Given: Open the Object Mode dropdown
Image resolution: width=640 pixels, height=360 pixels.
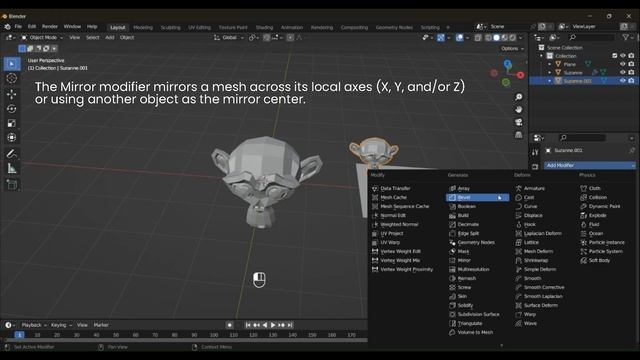Looking at the screenshot, I should (x=42, y=38).
